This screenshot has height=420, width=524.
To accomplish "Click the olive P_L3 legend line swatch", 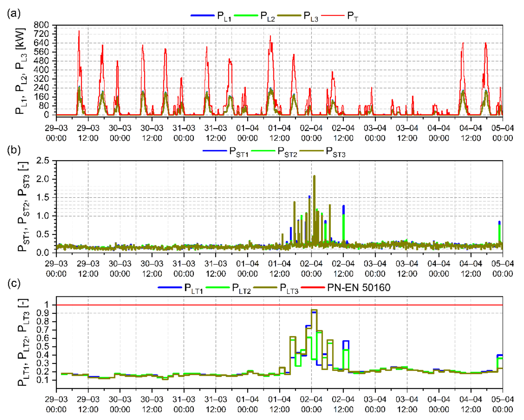I will (x=289, y=15).
